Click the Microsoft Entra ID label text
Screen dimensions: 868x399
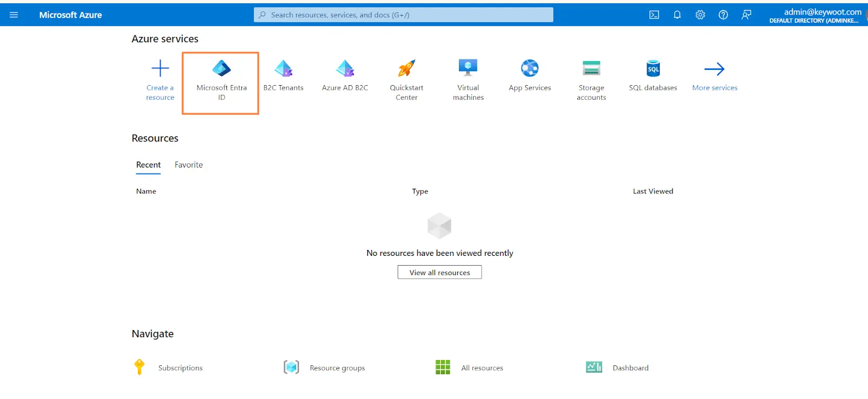pyautogui.click(x=221, y=93)
